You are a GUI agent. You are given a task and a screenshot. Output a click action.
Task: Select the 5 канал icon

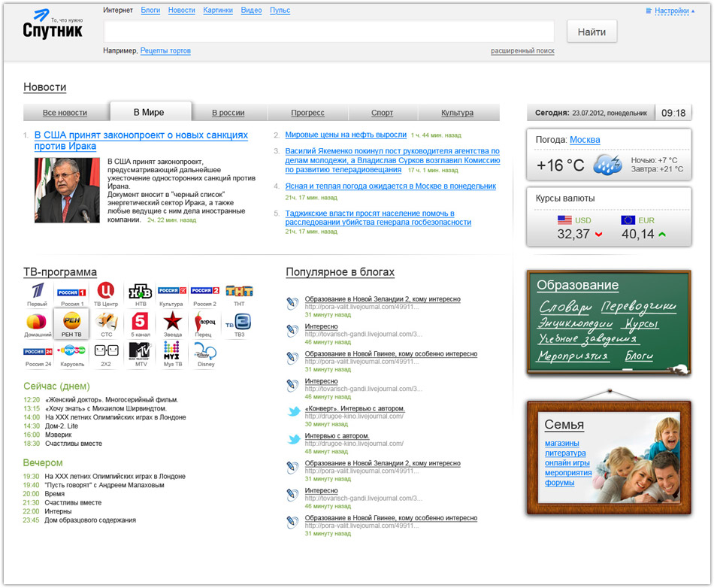click(x=141, y=321)
